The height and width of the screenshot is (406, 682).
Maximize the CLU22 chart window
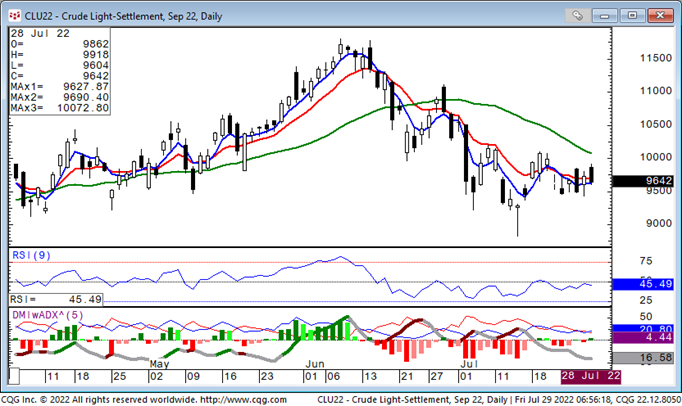[632, 16]
